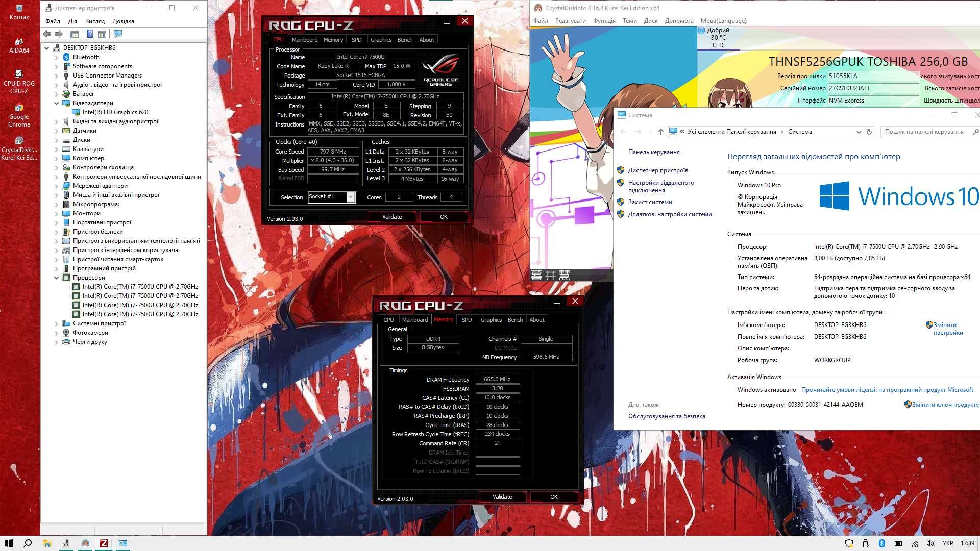This screenshot has height=551, width=980.
Task: Open the volume speaker tray icon
Action: coord(930,543)
